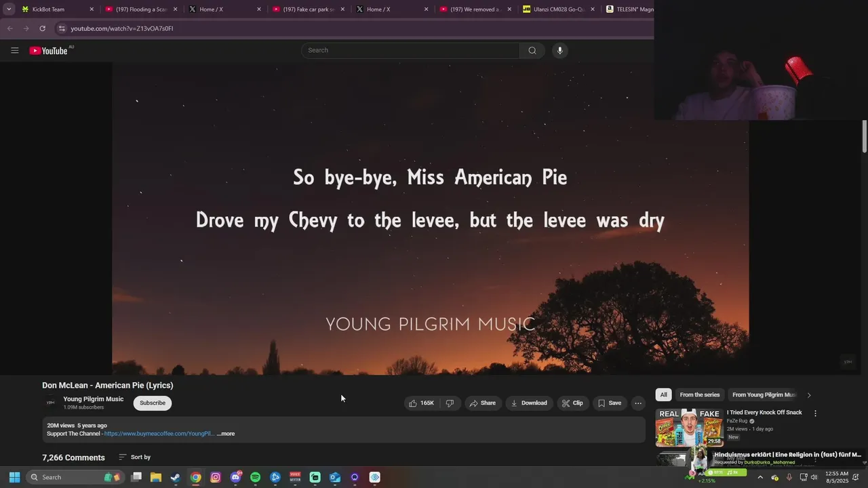Download the video
The width and height of the screenshot is (868, 488).
529,403
